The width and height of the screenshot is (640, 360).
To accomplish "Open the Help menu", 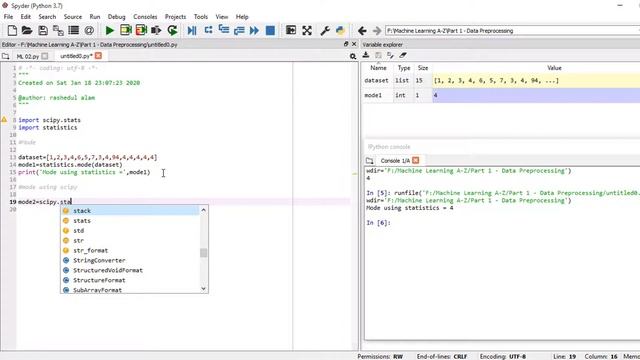I will 242,17.
